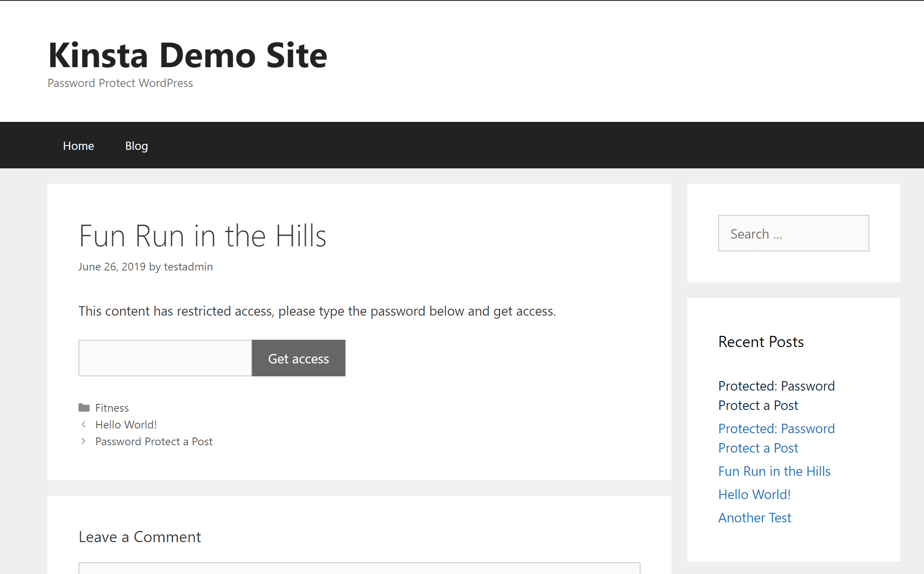
Task: Click the previous post chevron icon
Action: (x=83, y=425)
